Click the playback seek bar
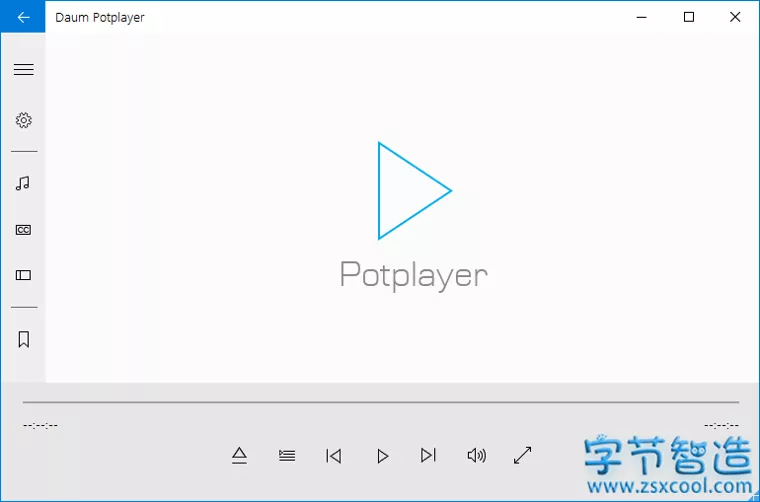The image size is (760, 502). tap(380, 402)
